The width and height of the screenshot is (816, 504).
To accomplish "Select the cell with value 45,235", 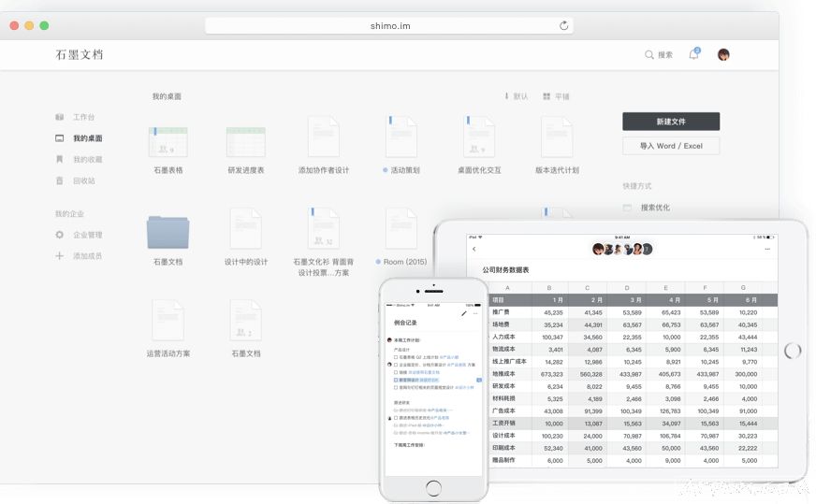I will click(549, 312).
